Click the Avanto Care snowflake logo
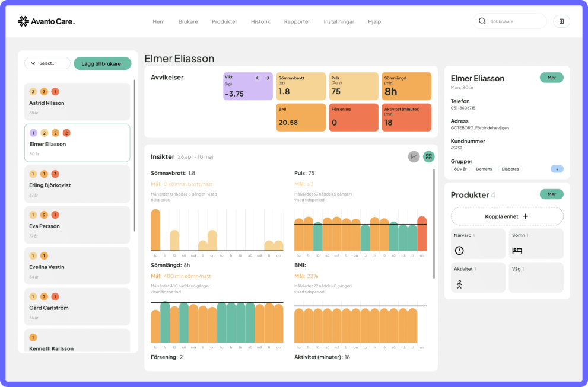Viewport: 588px width, 387px height. tap(23, 21)
